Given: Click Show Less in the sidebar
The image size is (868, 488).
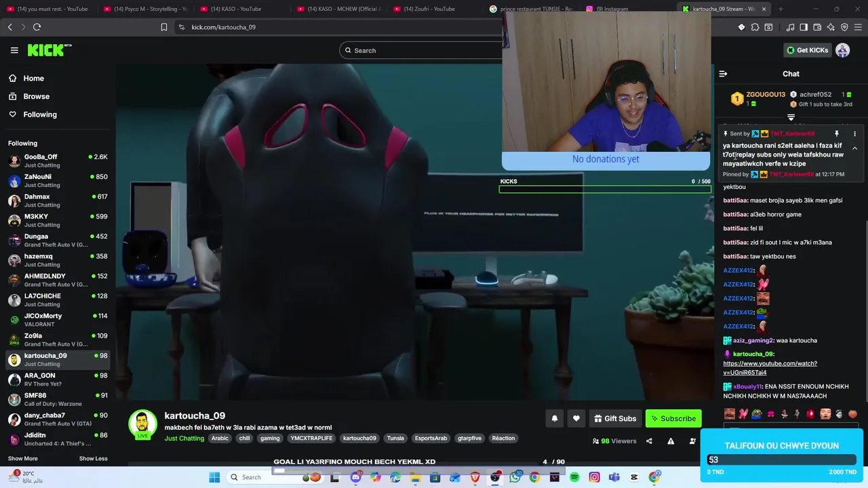Looking at the screenshot, I should click(93, 459).
